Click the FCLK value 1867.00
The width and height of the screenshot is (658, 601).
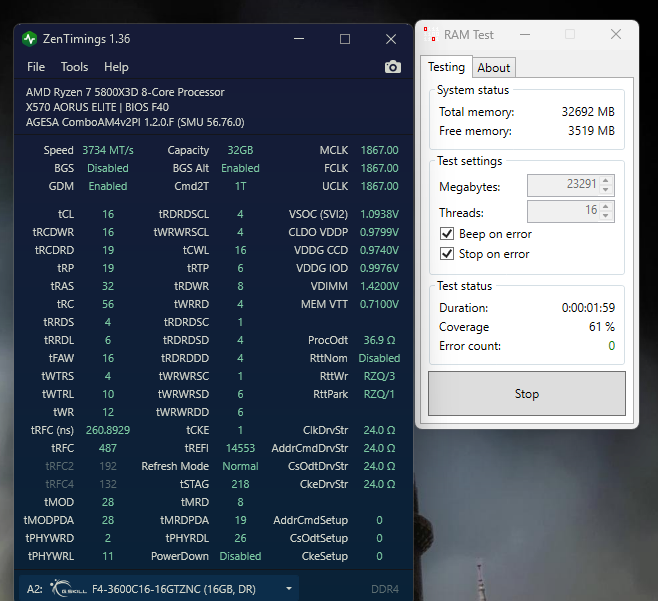(379, 168)
